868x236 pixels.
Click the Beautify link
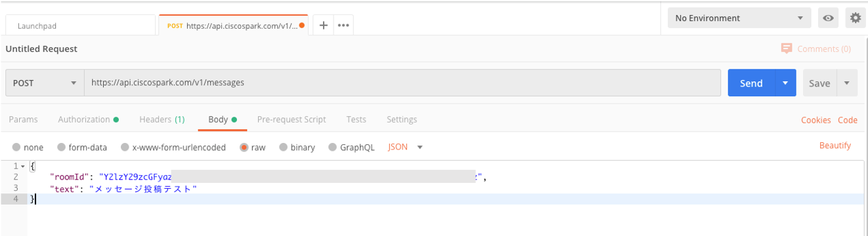[x=835, y=146]
